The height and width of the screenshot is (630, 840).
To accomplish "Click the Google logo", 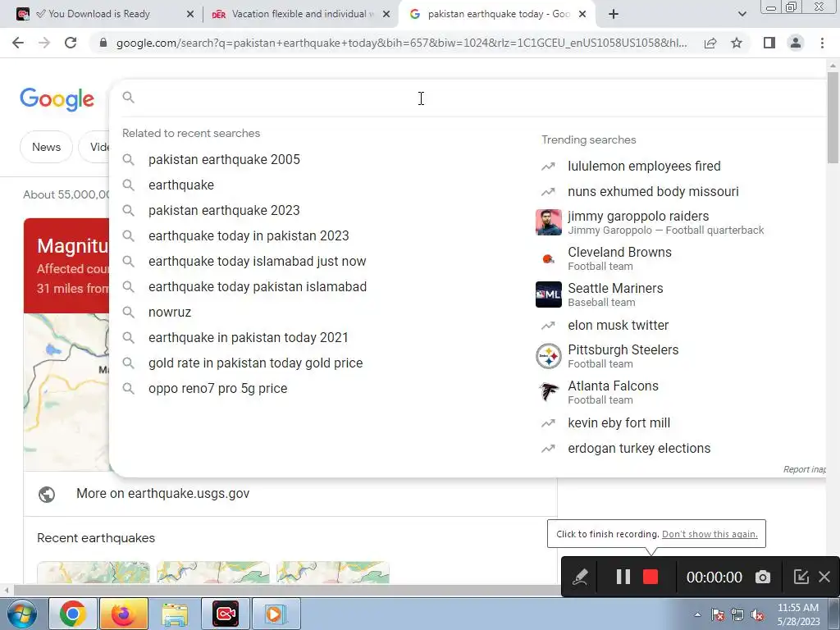I will (x=57, y=99).
